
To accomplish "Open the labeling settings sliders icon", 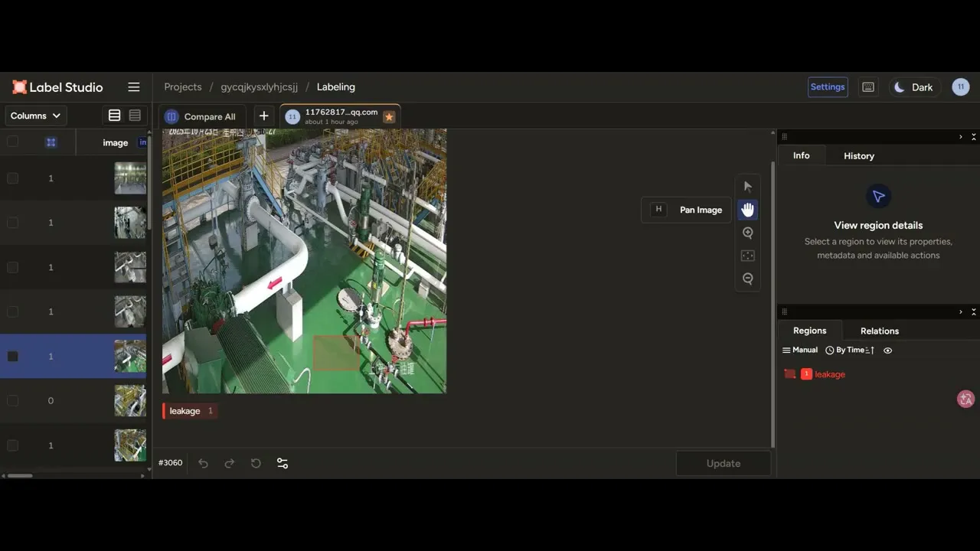I will click(x=283, y=463).
